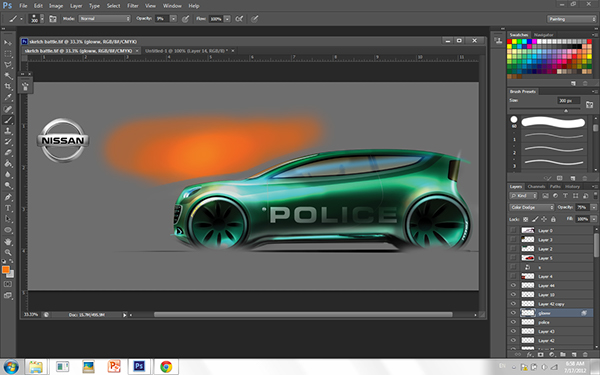Hide Layer 44 with eye icon

pyautogui.click(x=513, y=285)
